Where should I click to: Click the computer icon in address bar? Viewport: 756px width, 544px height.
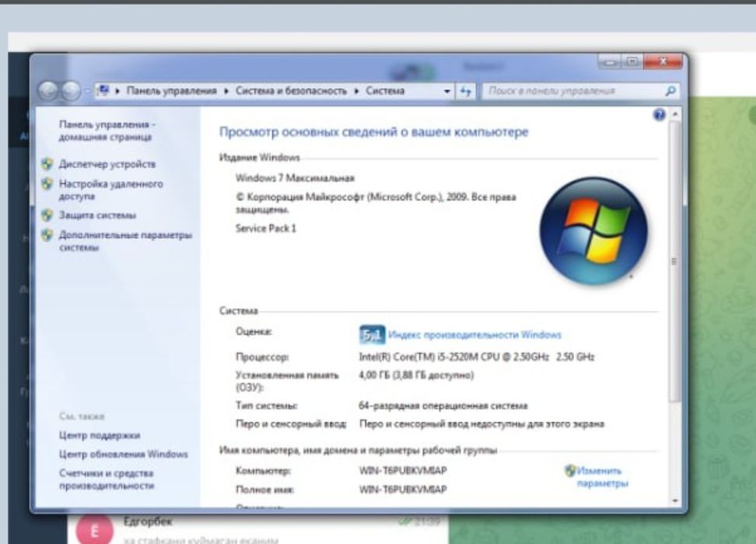click(103, 90)
